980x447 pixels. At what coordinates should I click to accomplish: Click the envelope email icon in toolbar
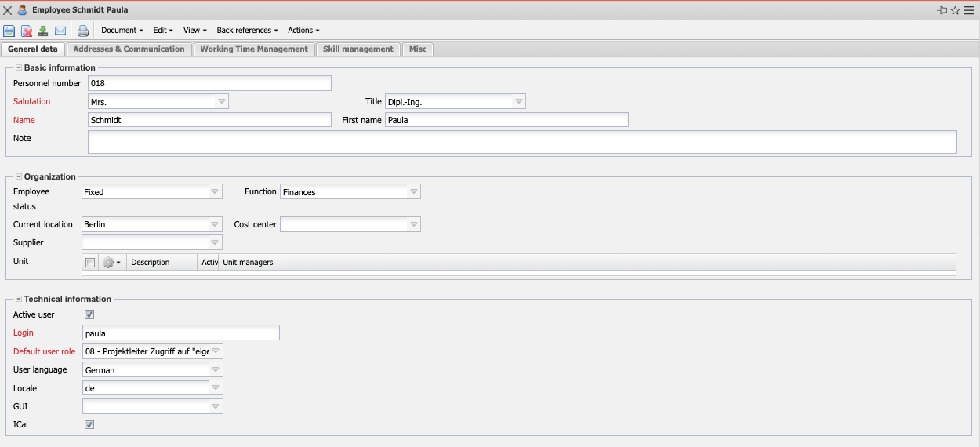click(x=60, y=31)
